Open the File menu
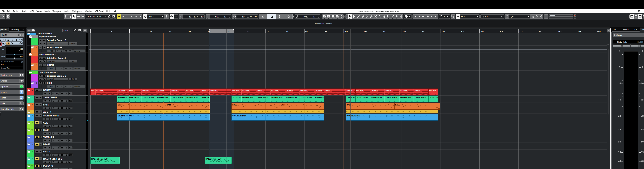The height and width of the screenshot is (169, 644). point(3,11)
